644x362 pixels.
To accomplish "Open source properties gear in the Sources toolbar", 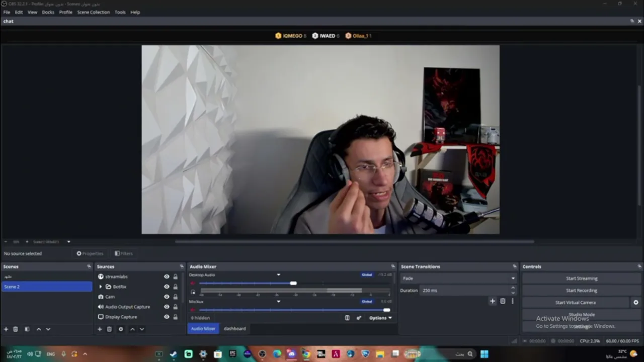I will click(121, 329).
